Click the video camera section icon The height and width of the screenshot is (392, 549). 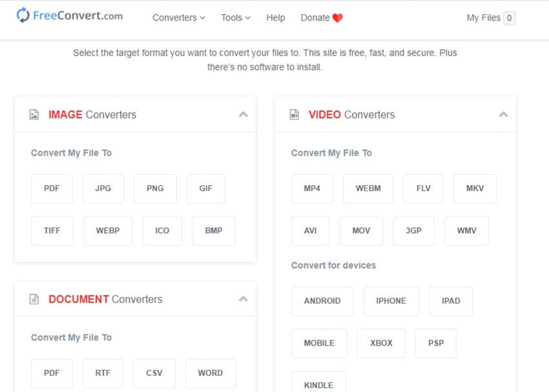coord(295,115)
